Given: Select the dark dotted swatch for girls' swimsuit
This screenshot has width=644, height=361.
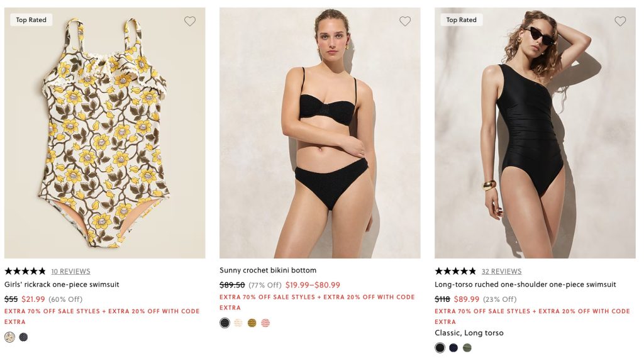Looking at the screenshot, I should click(x=23, y=337).
